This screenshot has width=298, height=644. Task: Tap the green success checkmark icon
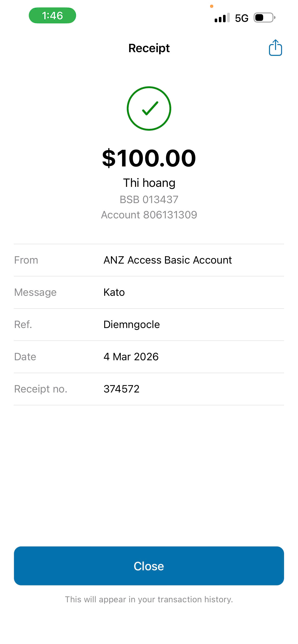tap(149, 108)
